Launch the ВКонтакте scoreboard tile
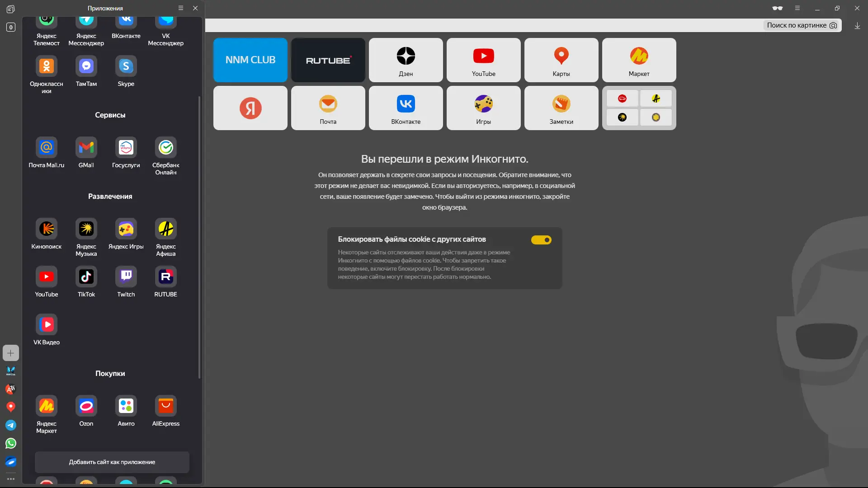The image size is (868, 488). point(406,108)
